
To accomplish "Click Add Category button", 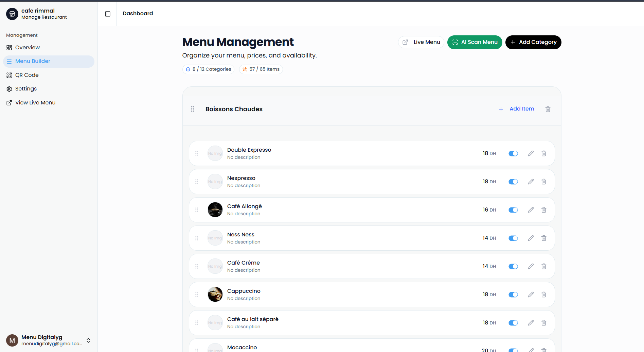I will tap(533, 42).
